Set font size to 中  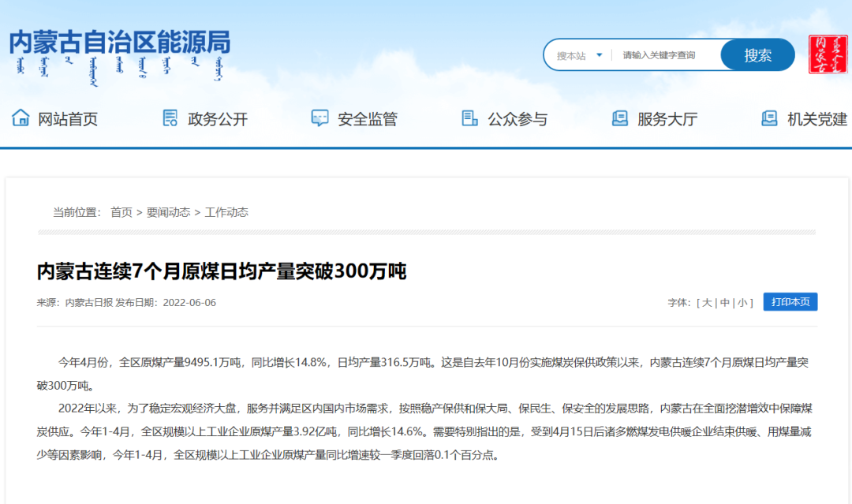coord(725,302)
